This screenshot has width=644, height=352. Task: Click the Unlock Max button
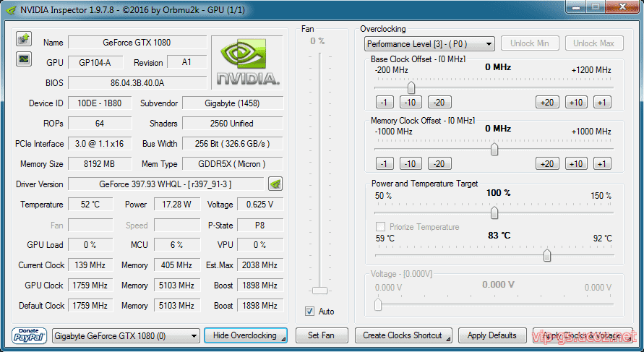[594, 43]
